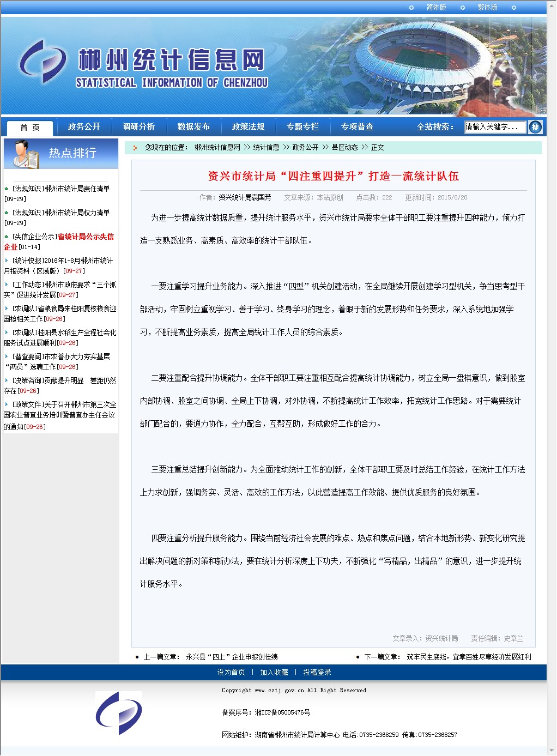Click 投稿登录 in the footer bar
This screenshot has height=756, width=557.
(x=317, y=672)
